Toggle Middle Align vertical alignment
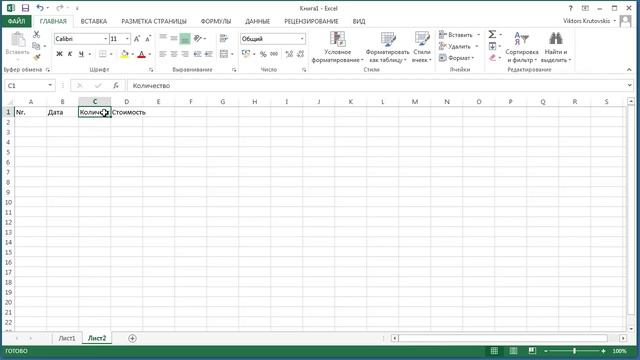The image size is (640, 360). pos(174,38)
